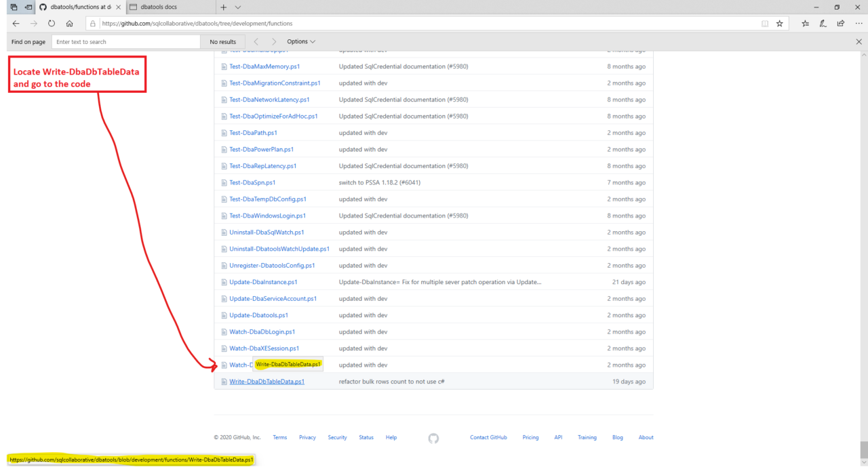Open Test-DbaMaxMemory.ps1 file
The height and width of the screenshot is (467, 868).
click(x=264, y=66)
